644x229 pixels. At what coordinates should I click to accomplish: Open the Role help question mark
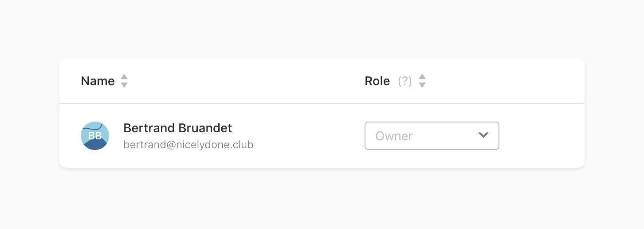[405, 81]
